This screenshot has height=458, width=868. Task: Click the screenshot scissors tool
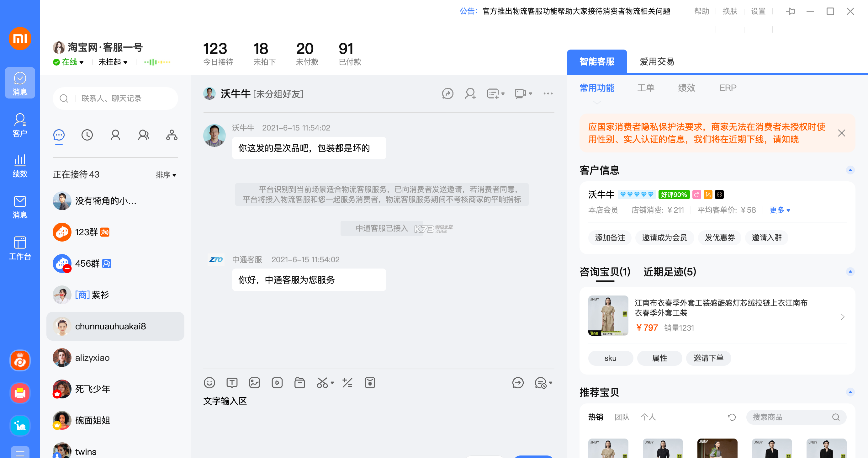tap(322, 383)
